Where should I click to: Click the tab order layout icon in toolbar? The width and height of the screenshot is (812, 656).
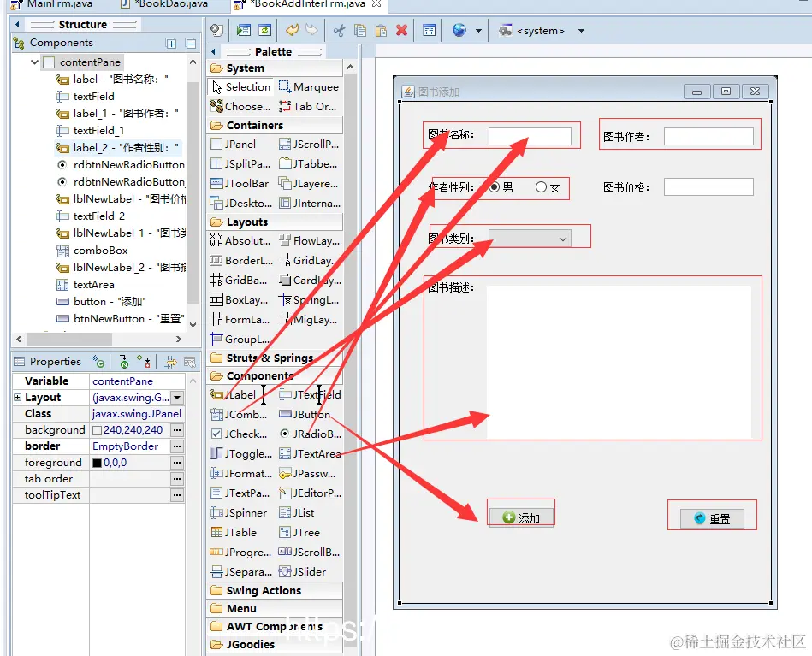pos(430,31)
